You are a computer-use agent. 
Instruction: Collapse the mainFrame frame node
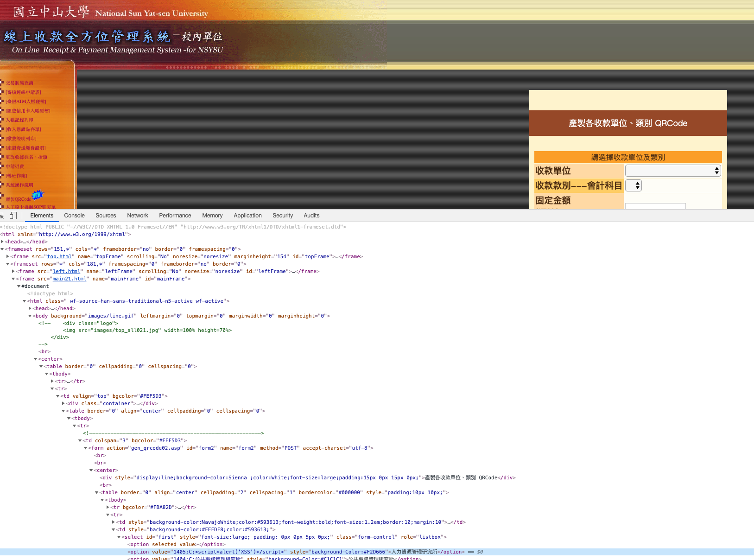click(13, 279)
